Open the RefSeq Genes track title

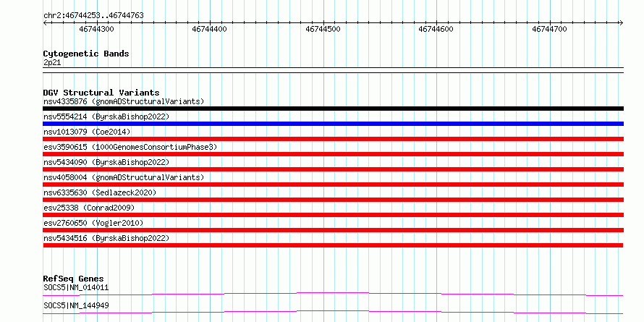point(73,279)
